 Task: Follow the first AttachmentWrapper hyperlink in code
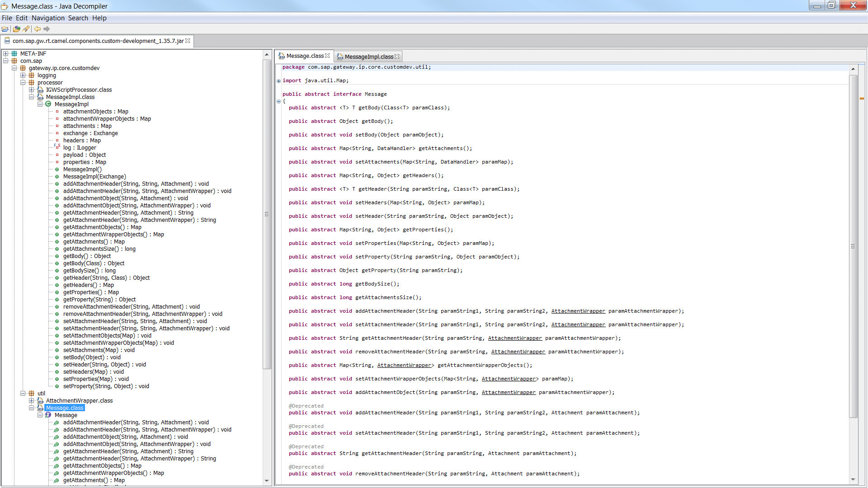(x=578, y=311)
